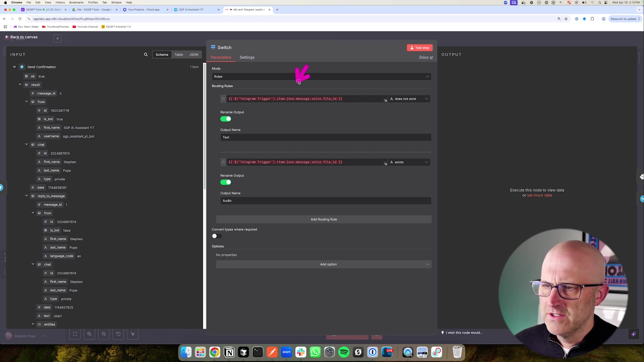
Task: Open Spotify from the dock
Action: 344,352
